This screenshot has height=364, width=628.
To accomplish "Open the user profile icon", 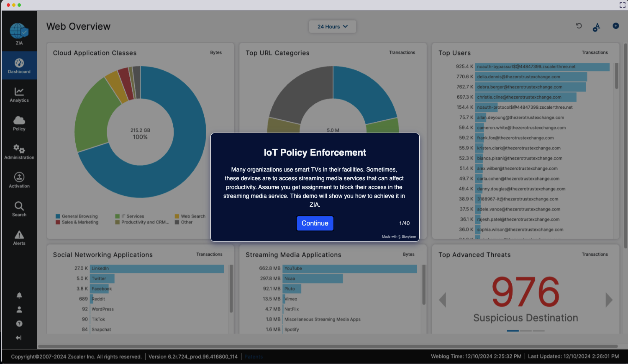I will coord(19,310).
